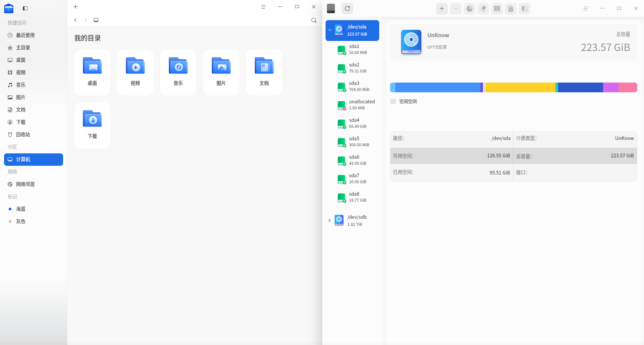Toggle the file manager sidebar icon
This screenshot has height=345, width=644.
click(25, 8)
